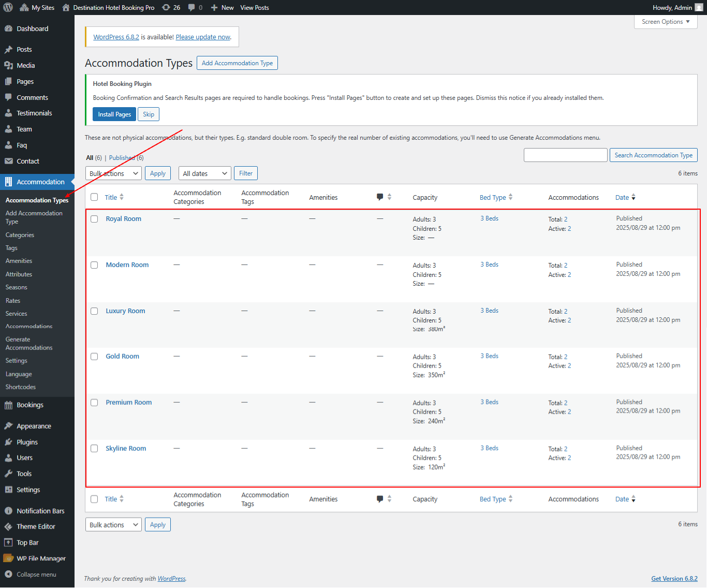The height and width of the screenshot is (588, 707).
Task: Follow the Please update now link
Action: [203, 37]
